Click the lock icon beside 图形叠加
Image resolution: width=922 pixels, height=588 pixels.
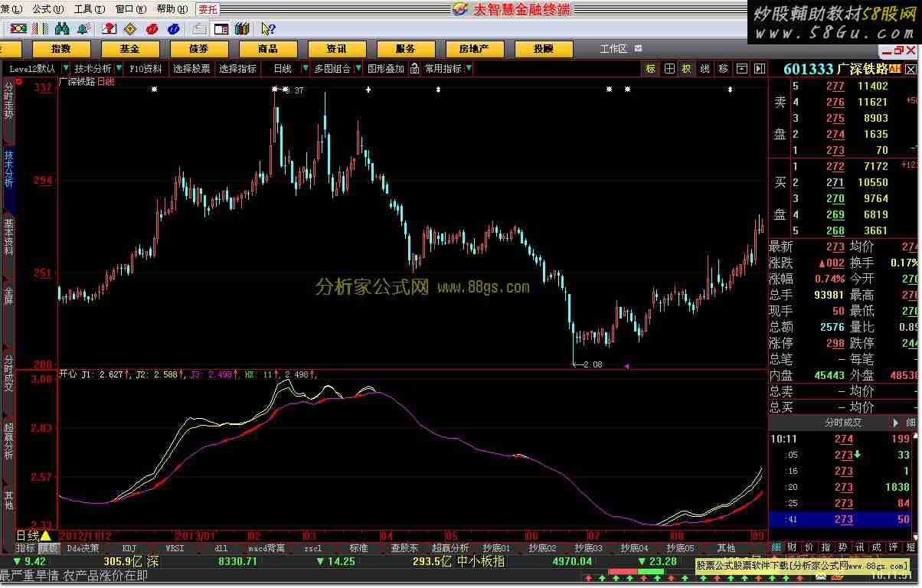tap(414, 68)
